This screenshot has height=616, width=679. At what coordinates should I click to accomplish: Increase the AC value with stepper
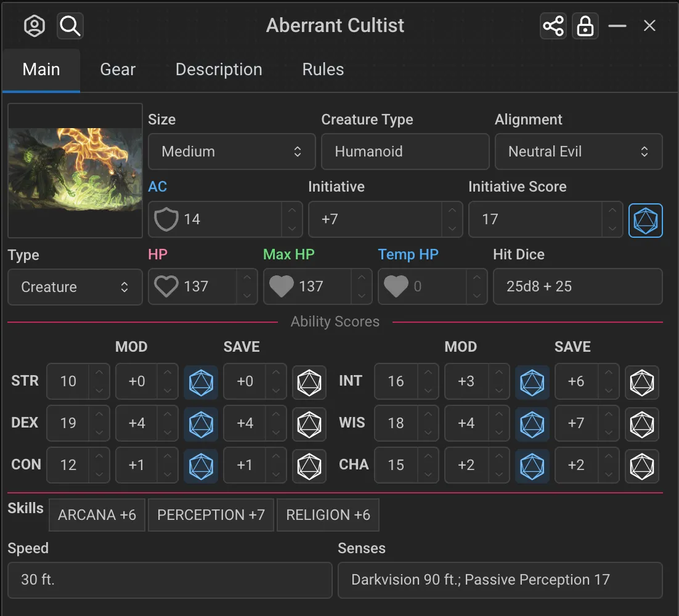[292, 211]
